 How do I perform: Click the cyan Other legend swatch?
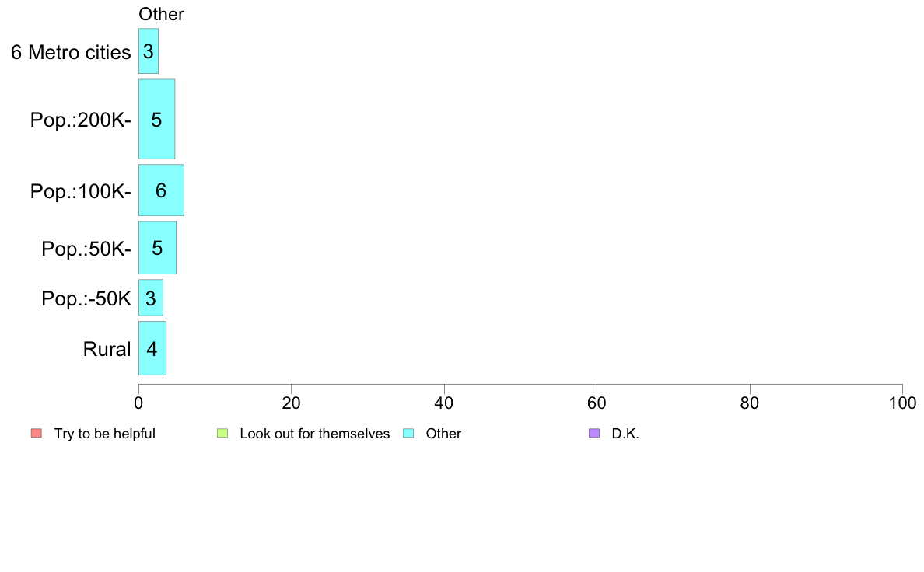coord(408,433)
